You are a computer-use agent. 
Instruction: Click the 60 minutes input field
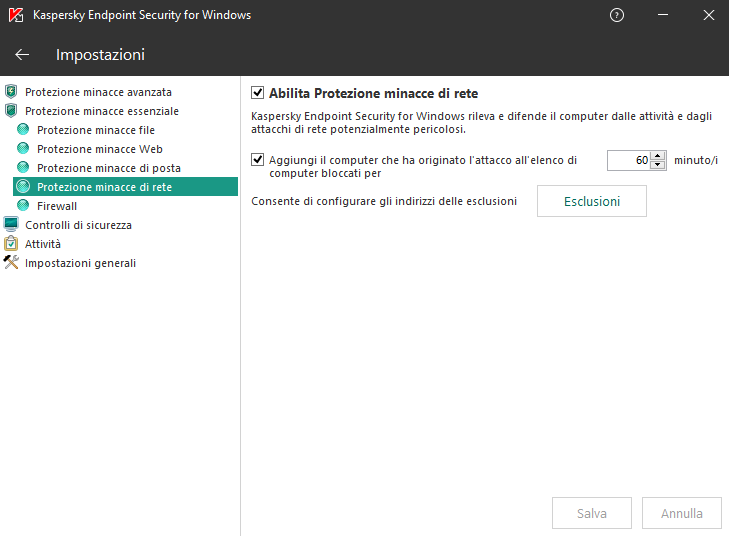pos(629,160)
